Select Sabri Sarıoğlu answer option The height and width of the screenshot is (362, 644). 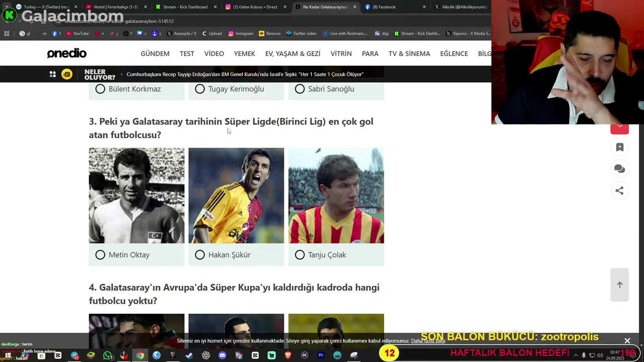pyautogui.click(x=300, y=89)
